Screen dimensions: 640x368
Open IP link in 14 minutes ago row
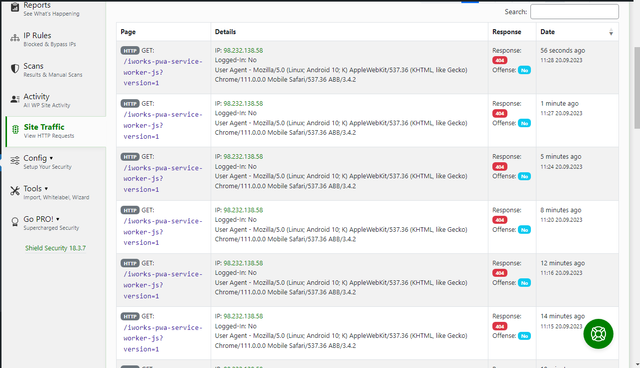click(243, 316)
